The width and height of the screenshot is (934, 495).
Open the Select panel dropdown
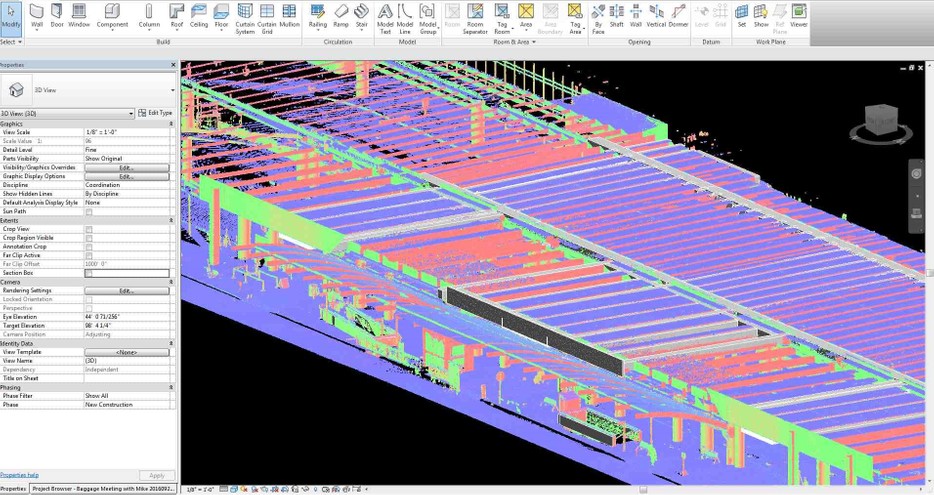tap(11, 42)
